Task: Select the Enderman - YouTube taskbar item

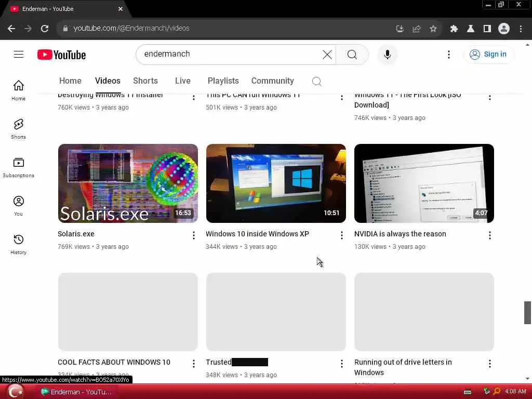Action: click(x=76, y=392)
